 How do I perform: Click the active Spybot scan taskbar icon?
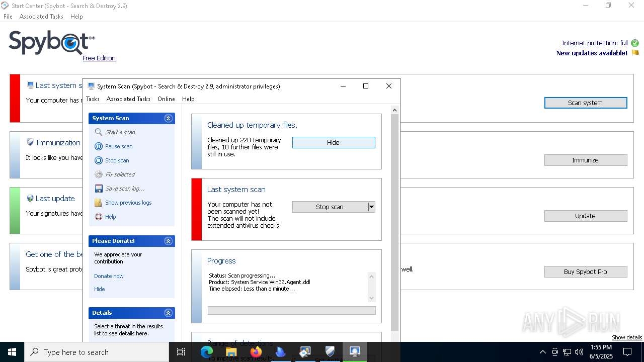(x=355, y=352)
